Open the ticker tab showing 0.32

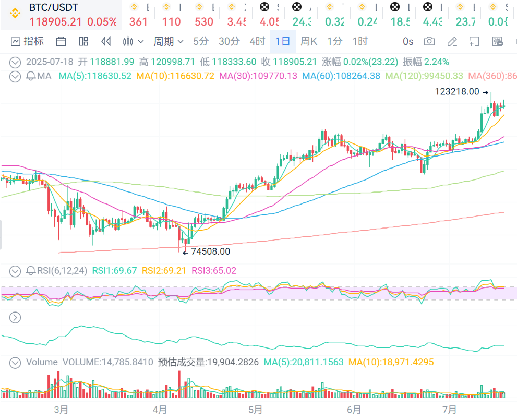coord(334,15)
